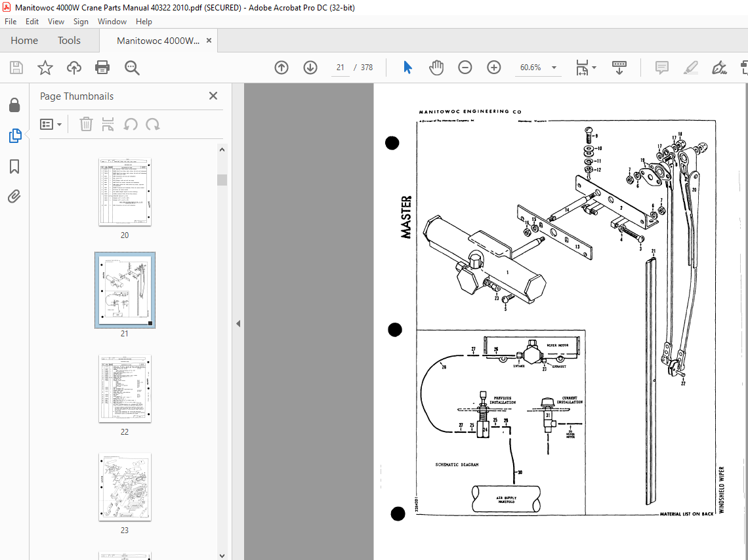The width and height of the screenshot is (748, 560).
Task: Add a comment with speech bubble icon
Action: pos(661,68)
